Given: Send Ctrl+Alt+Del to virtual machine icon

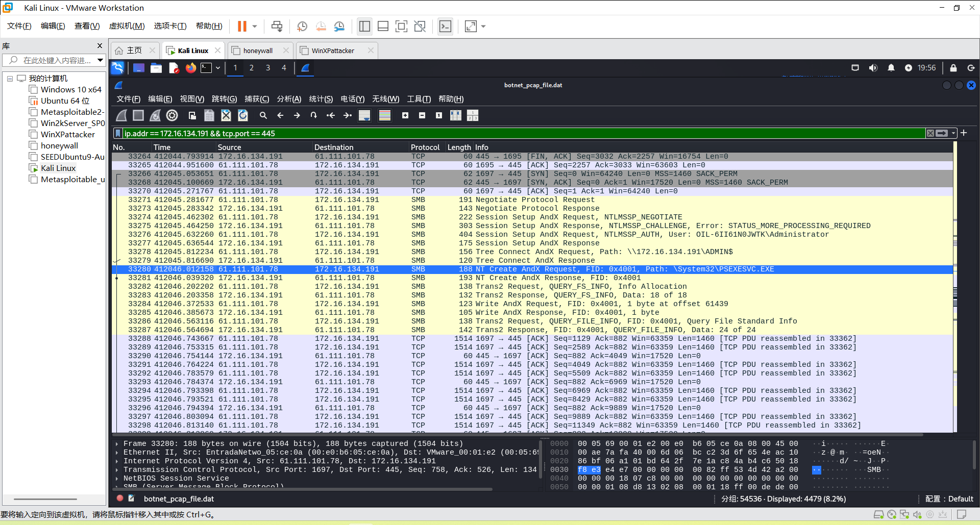Looking at the screenshot, I should [x=277, y=27].
